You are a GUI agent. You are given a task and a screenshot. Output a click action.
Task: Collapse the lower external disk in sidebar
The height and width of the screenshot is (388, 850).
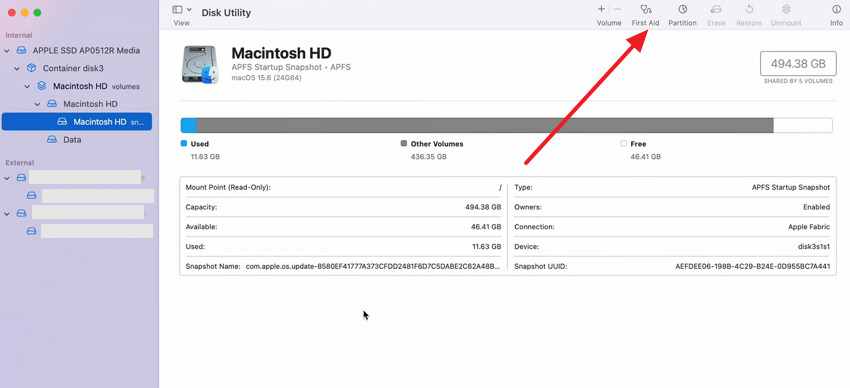click(x=7, y=214)
